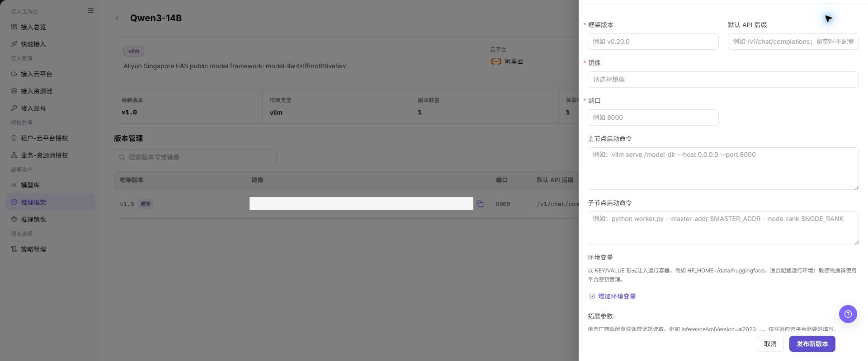Click the 推理镜像 cube icon
This screenshot has width=868, height=361.
14,220
